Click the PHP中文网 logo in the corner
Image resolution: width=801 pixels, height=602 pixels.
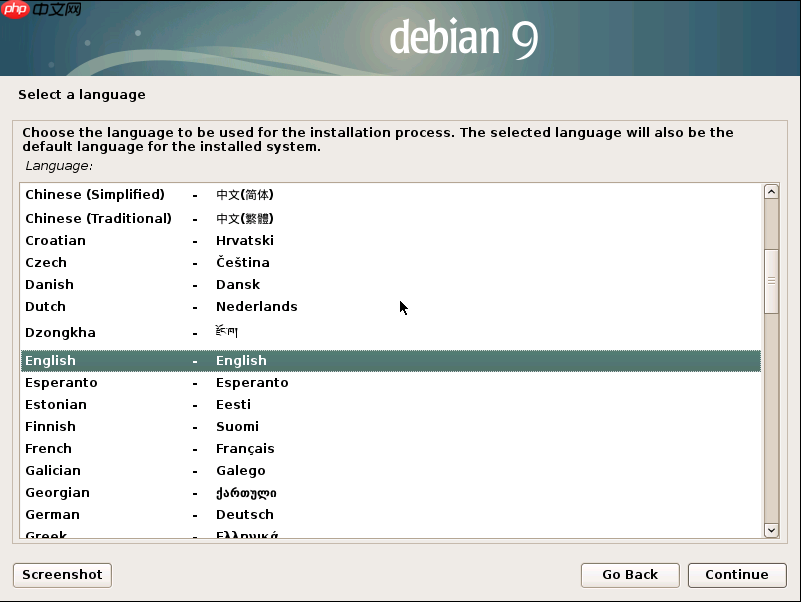coord(40,12)
